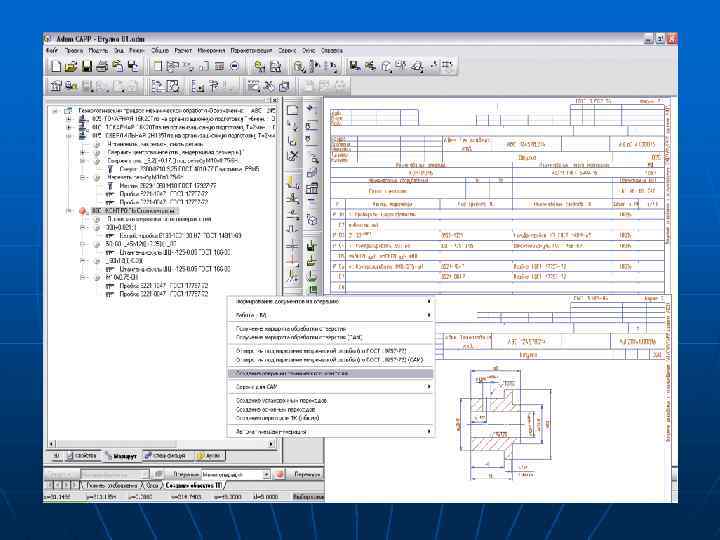Click the table-grid icon in the right vertical toolbar column
The image size is (720, 540).
pos(312,188)
